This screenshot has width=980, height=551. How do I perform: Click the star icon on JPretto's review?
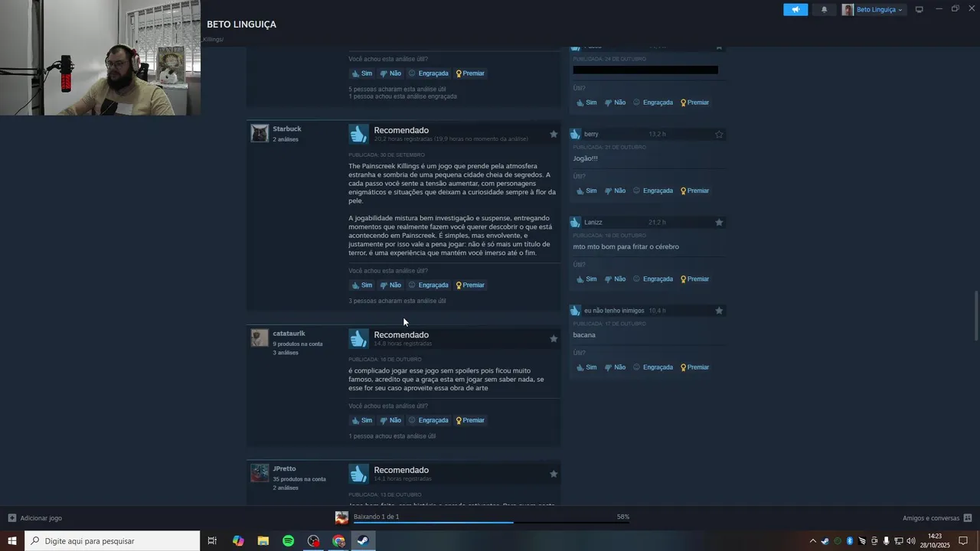coord(554,474)
